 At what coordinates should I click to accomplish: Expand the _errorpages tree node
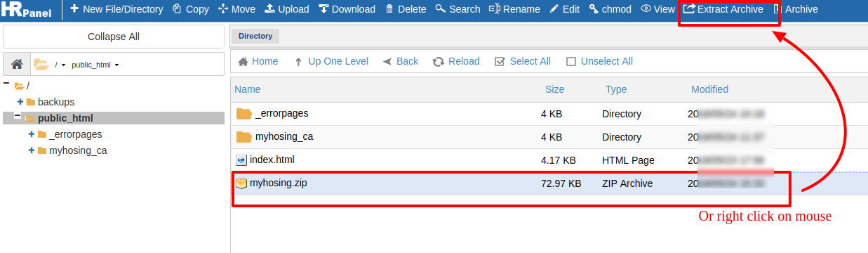coord(32,134)
